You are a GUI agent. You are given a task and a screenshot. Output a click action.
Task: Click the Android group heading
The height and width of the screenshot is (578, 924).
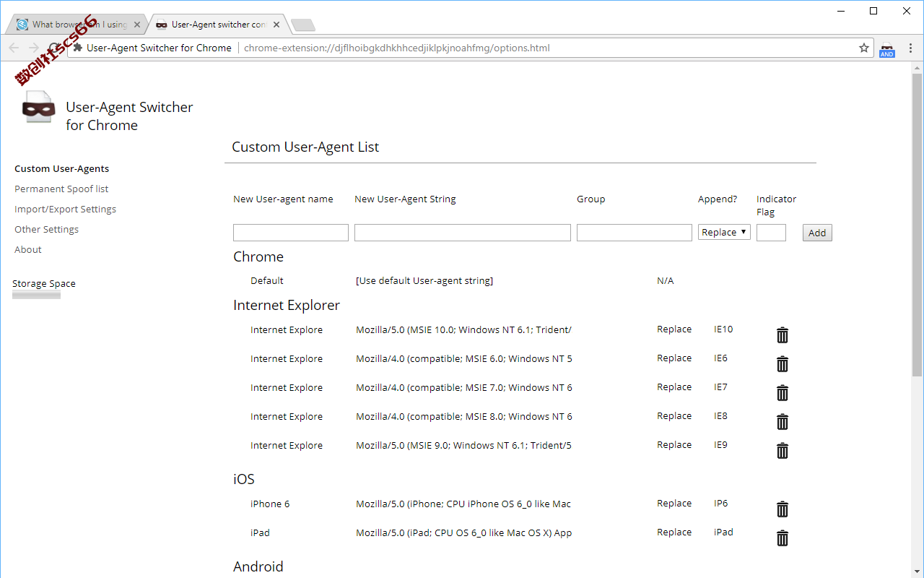[x=258, y=566]
